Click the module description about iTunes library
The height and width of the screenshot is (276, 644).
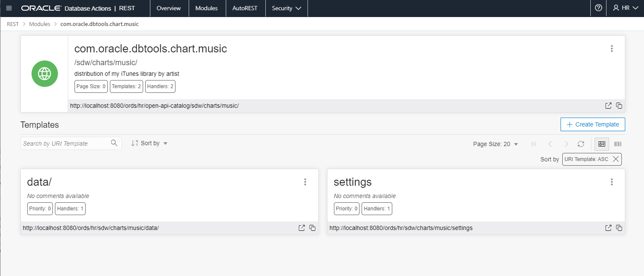pyautogui.click(x=127, y=74)
